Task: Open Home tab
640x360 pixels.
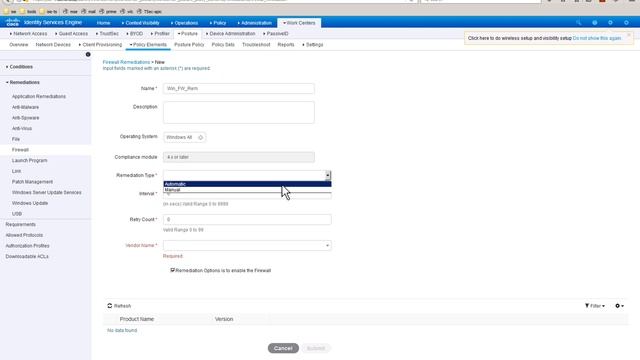Action: [103, 23]
